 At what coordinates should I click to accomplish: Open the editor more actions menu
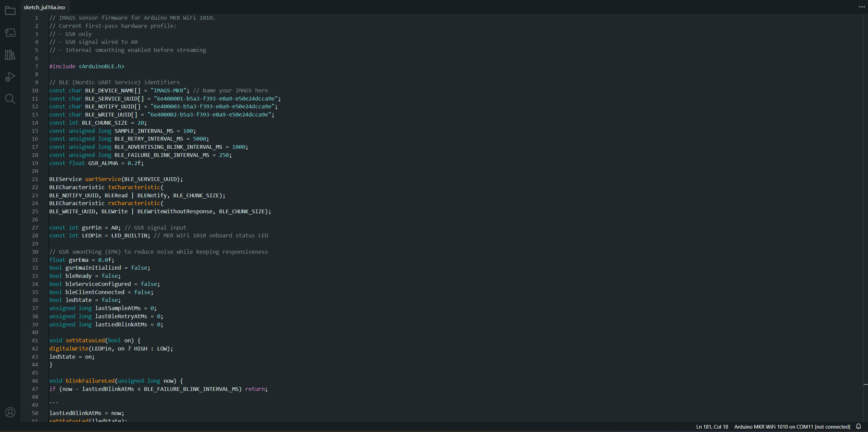tap(862, 7)
